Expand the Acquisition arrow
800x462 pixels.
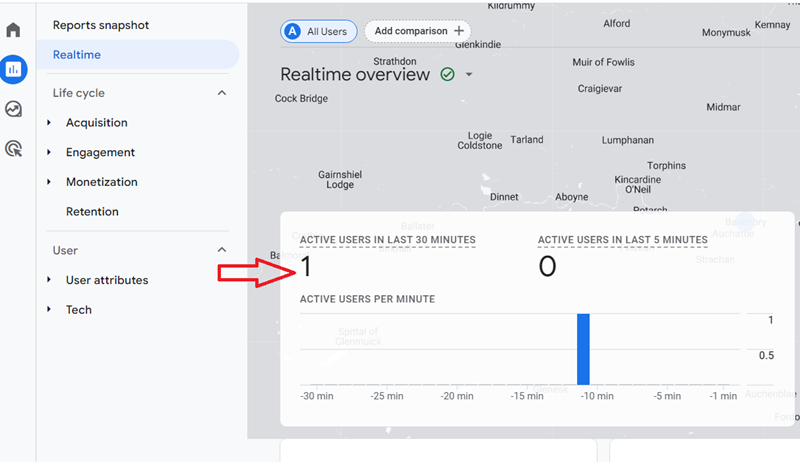(x=49, y=122)
